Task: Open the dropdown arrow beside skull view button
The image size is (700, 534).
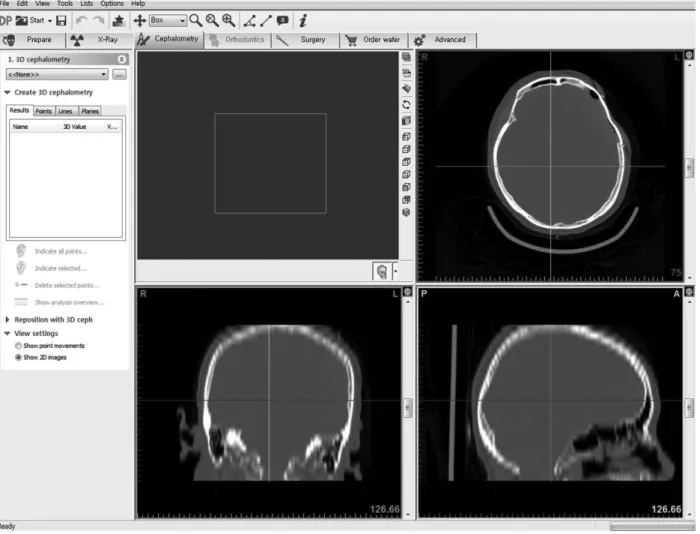Action: [x=395, y=271]
